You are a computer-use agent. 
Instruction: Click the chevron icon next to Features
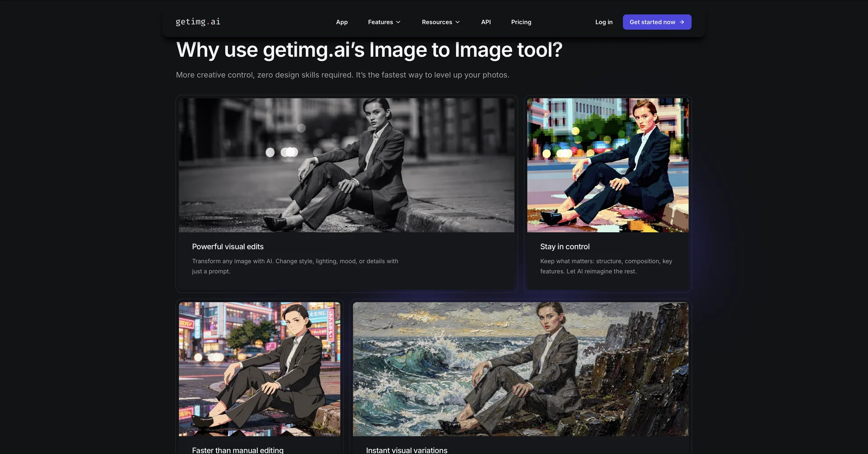pyautogui.click(x=398, y=22)
